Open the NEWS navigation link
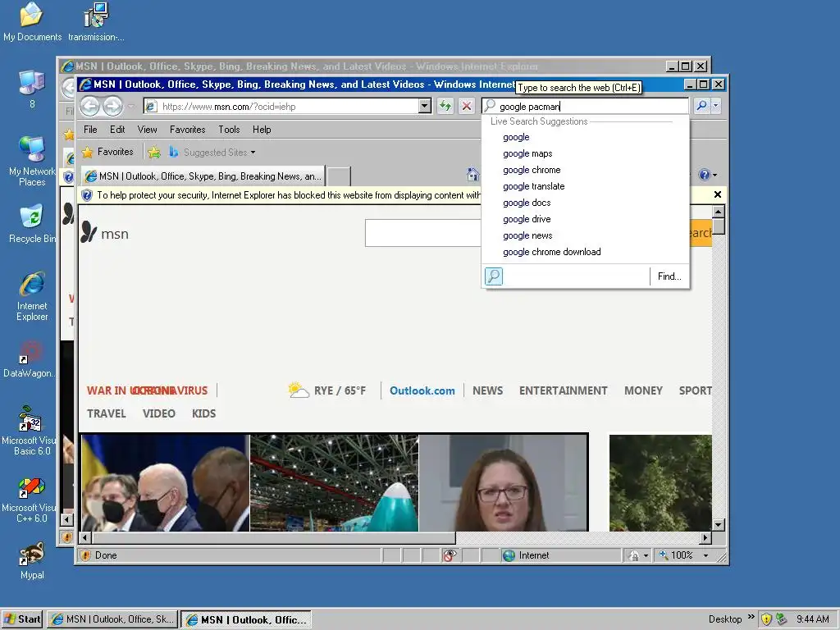This screenshot has width=840, height=630. click(x=487, y=390)
